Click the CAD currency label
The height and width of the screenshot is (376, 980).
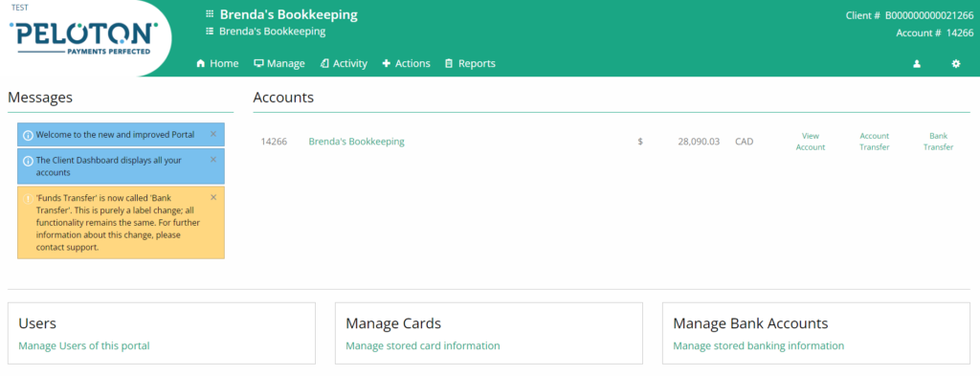(x=745, y=142)
